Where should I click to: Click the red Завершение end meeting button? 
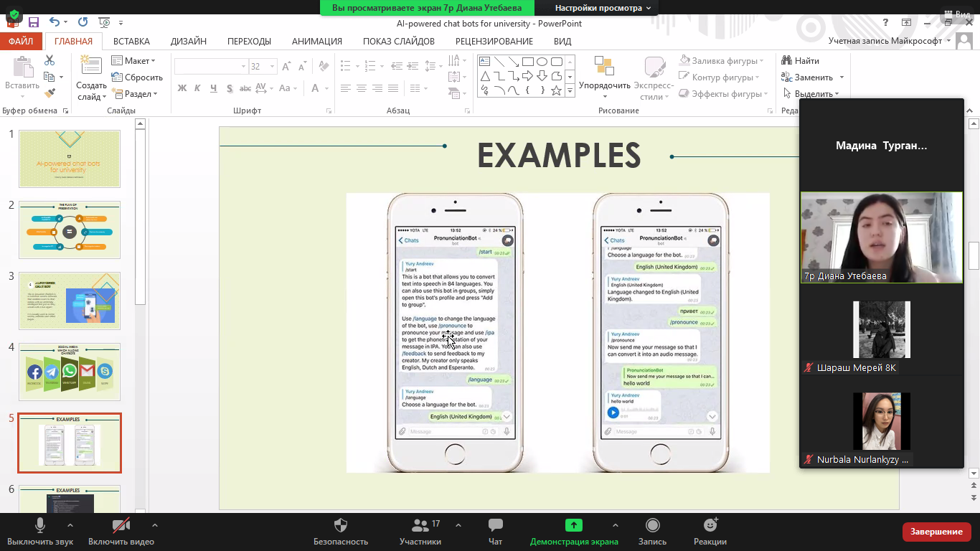click(x=936, y=532)
